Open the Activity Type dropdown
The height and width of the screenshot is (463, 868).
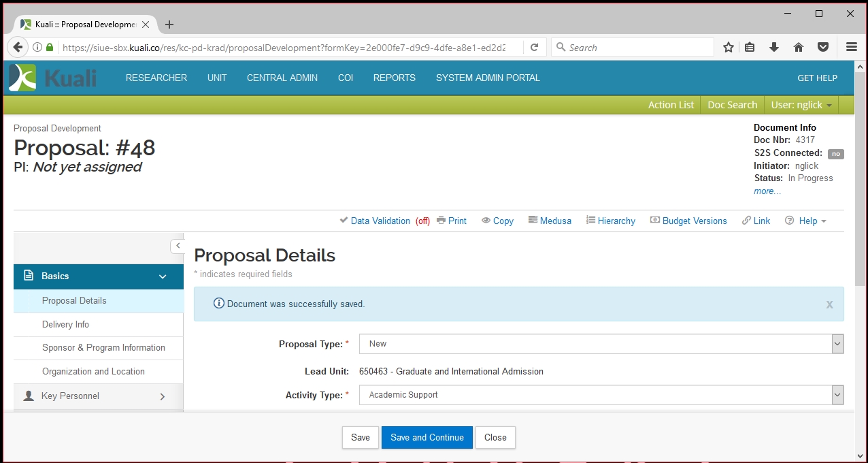(601, 395)
